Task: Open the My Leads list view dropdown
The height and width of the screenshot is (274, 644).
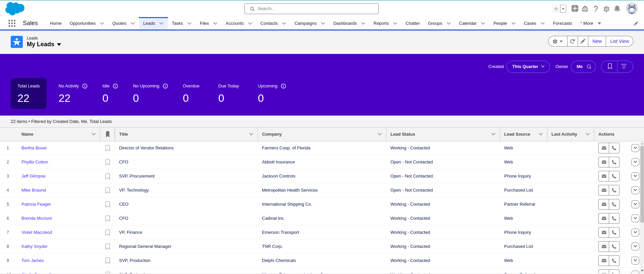Action: click(x=59, y=45)
